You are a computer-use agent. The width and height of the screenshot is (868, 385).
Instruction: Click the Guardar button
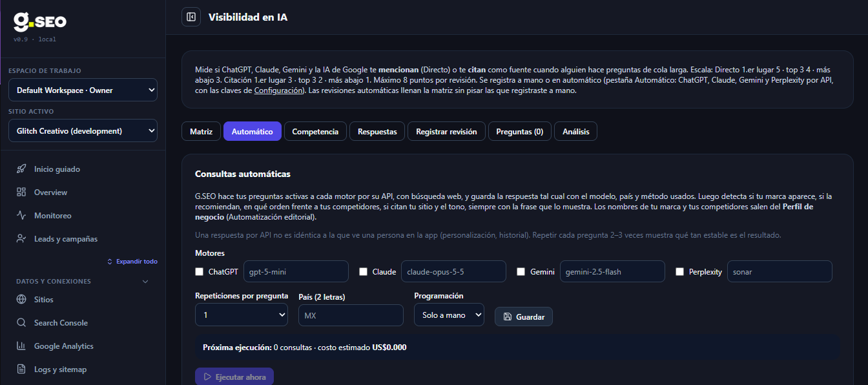(x=524, y=317)
